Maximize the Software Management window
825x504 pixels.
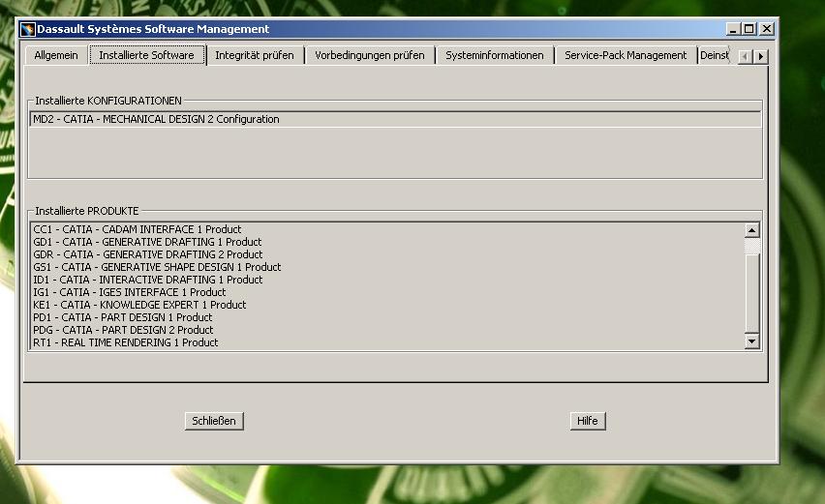(x=749, y=29)
